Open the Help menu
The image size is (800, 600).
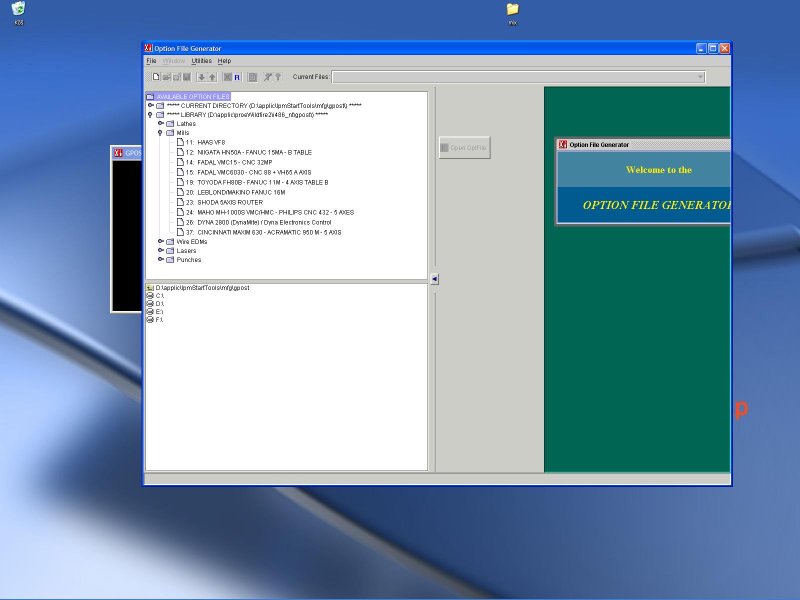[224, 61]
